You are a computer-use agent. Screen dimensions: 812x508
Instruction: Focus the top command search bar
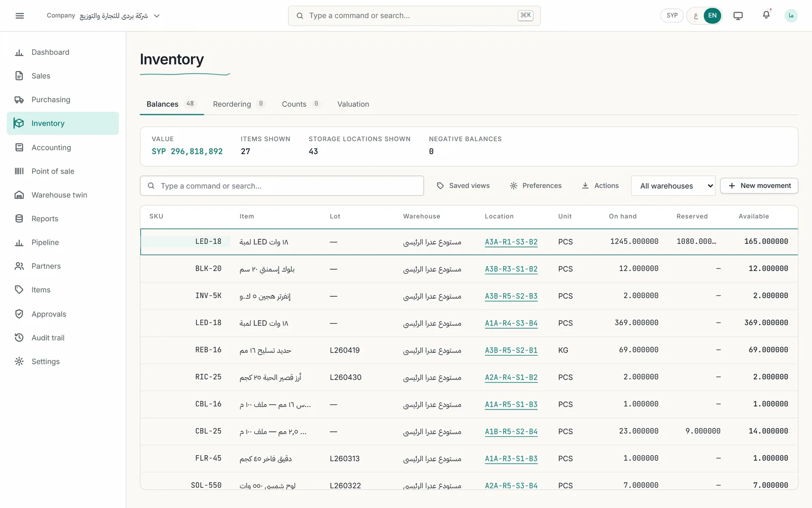click(x=414, y=16)
